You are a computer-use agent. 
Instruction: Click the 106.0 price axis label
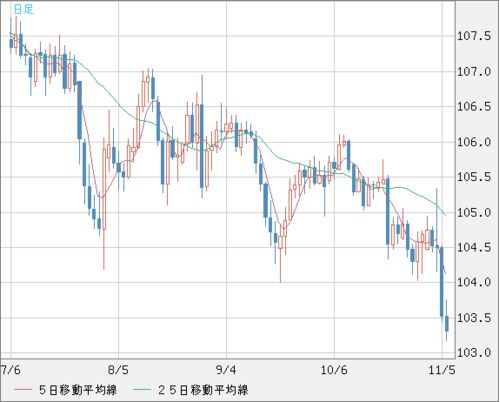474,142
